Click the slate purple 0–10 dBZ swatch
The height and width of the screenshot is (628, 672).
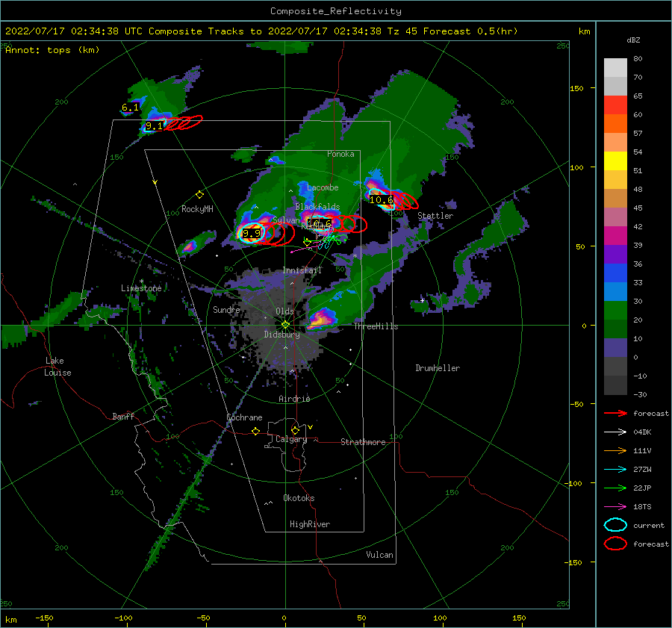tap(615, 348)
